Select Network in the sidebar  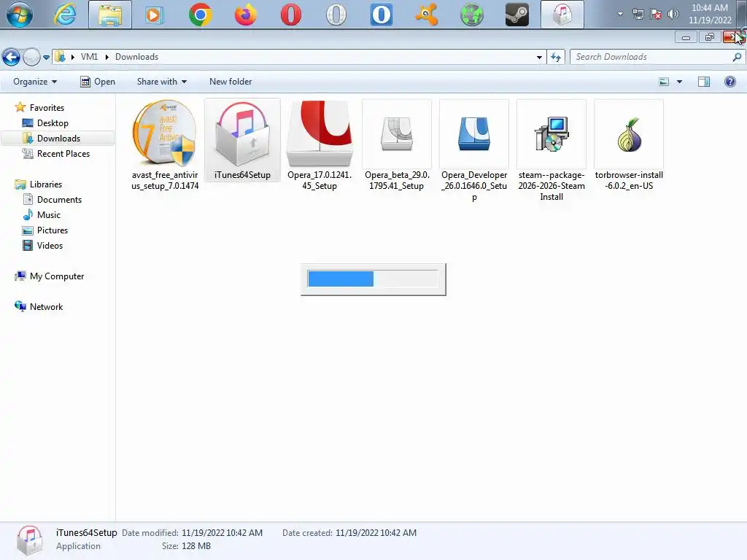46,307
